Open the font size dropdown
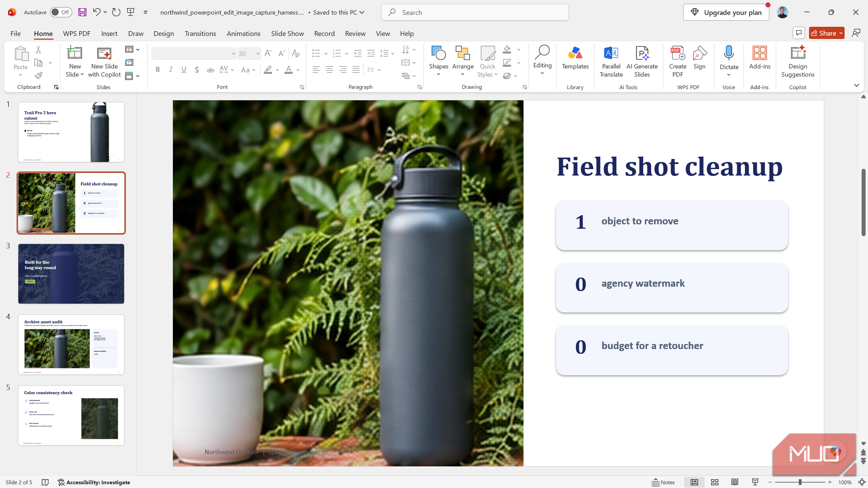 click(258, 54)
